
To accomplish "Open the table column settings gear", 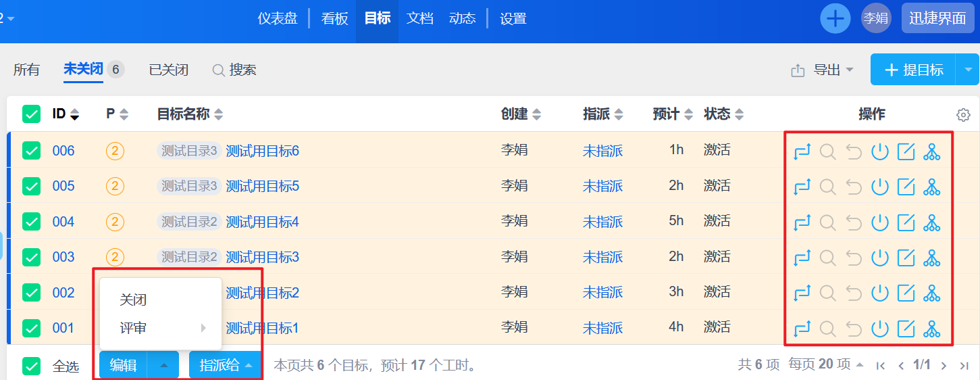I will point(964,115).
